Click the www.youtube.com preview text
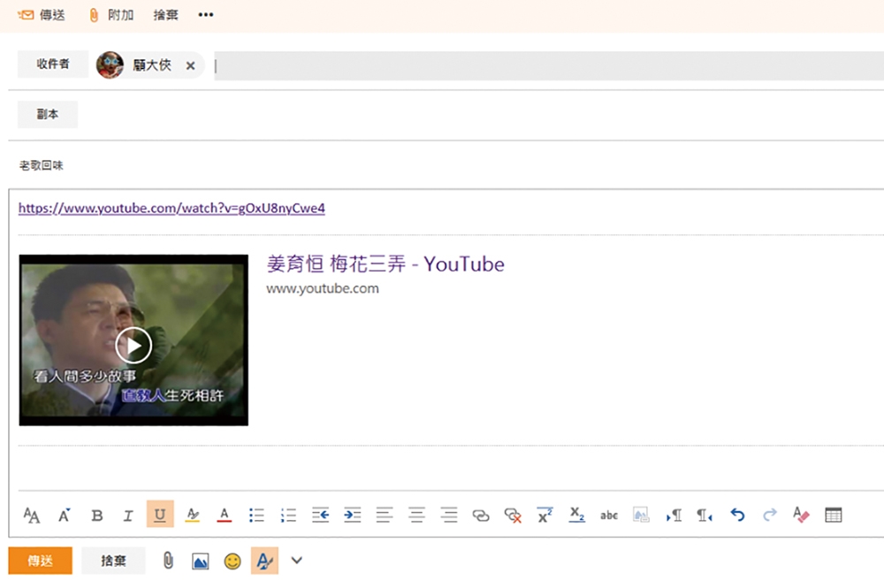The image size is (884, 588). click(x=323, y=288)
